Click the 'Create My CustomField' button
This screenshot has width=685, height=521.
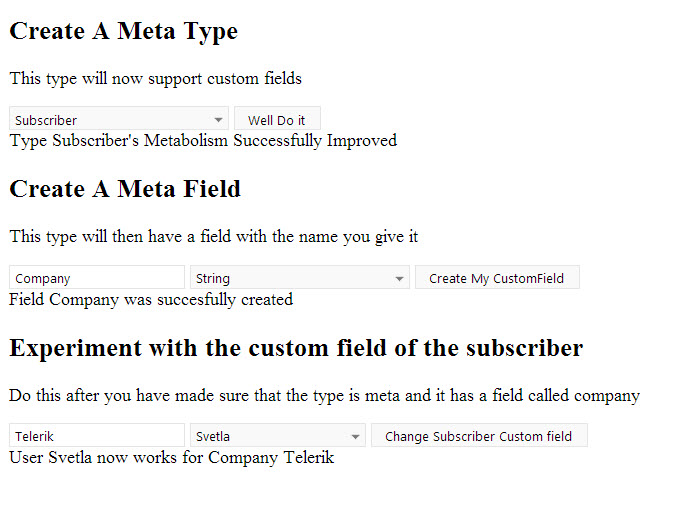tap(497, 278)
